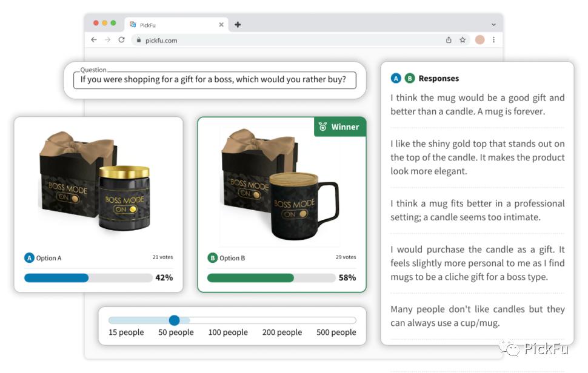Click the Winner badge label

339,127
